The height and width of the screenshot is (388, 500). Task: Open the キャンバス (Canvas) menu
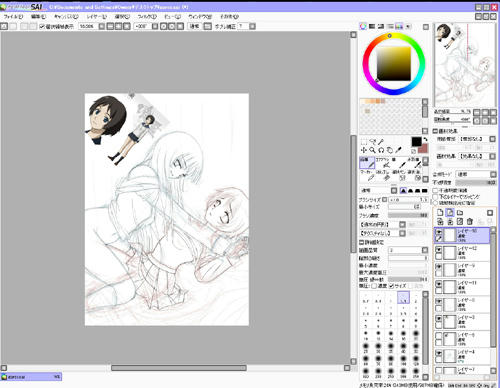[66, 16]
